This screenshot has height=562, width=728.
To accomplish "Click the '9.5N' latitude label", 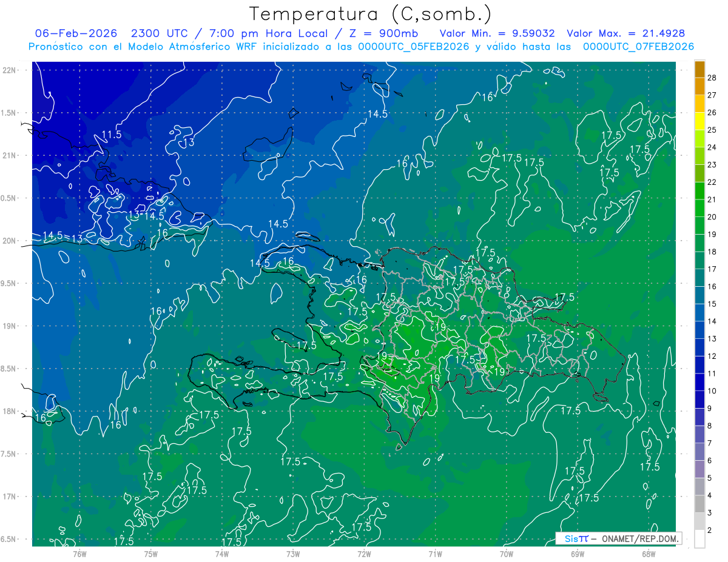I will click(9, 283).
